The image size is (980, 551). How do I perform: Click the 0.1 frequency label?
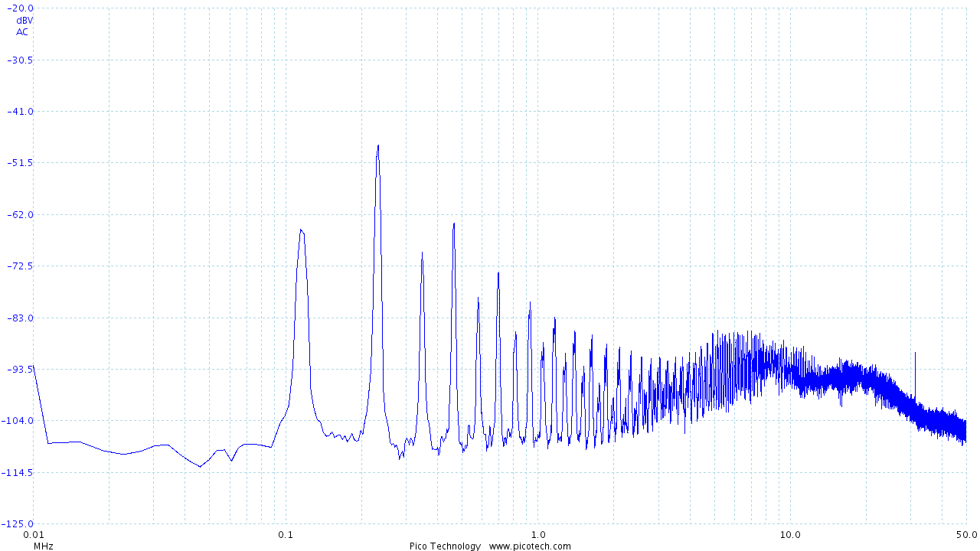coord(286,533)
